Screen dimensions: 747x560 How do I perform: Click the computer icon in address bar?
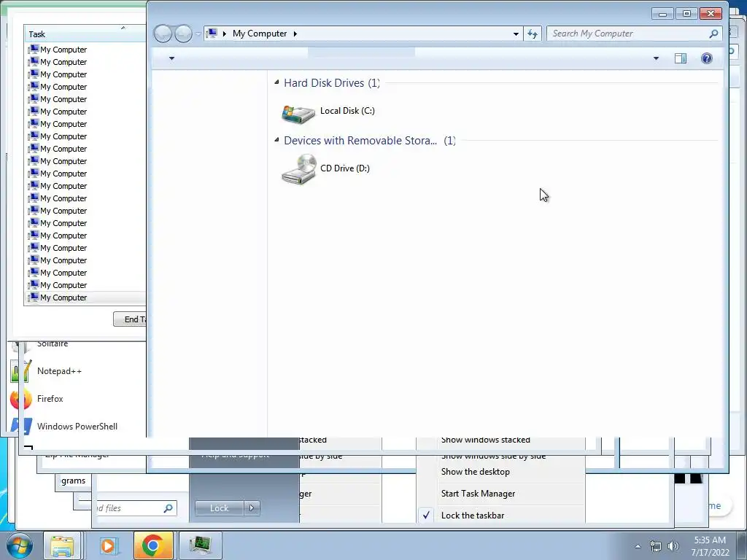pyautogui.click(x=212, y=34)
